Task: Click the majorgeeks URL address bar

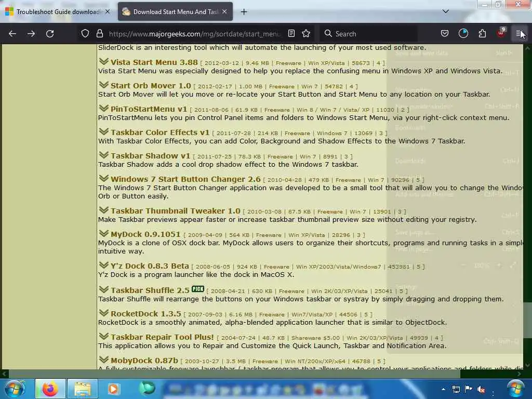Action: click(x=194, y=34)
